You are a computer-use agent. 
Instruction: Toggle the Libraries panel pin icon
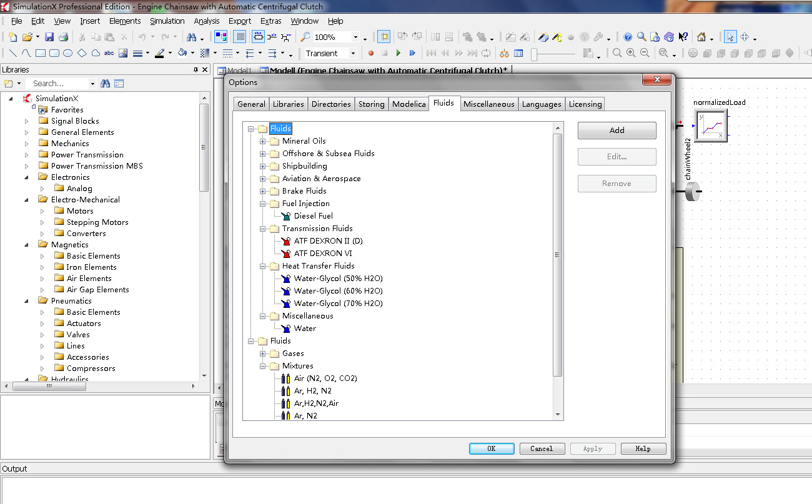196,70
